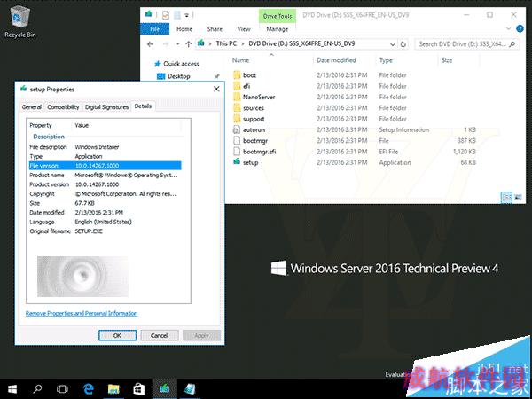
Task: Open the Recycle Bin desktop icon
Action: [x=20, y=21]
